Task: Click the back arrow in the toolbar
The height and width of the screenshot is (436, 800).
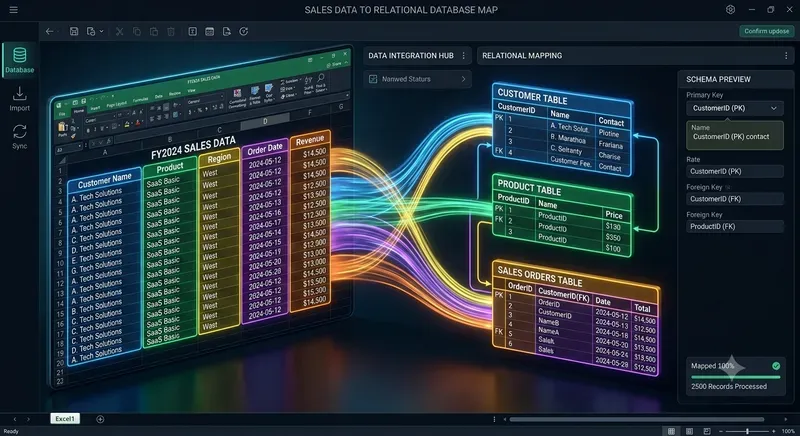Action: [x=49, y=32]
